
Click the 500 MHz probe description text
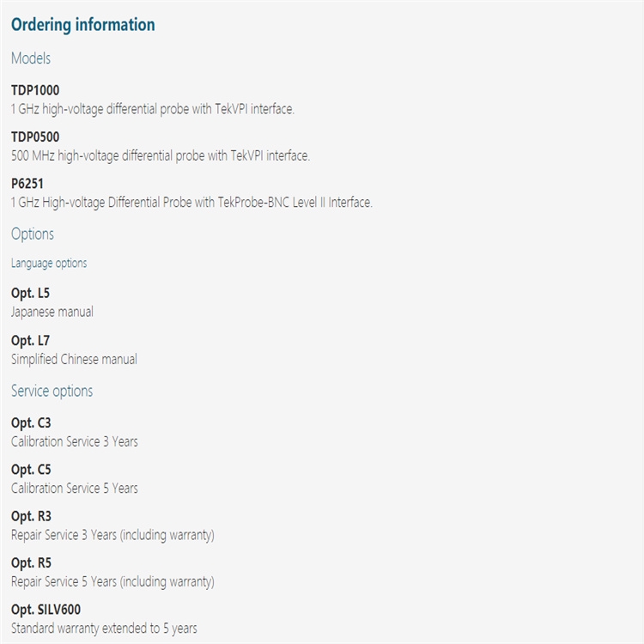coord(161,155)
